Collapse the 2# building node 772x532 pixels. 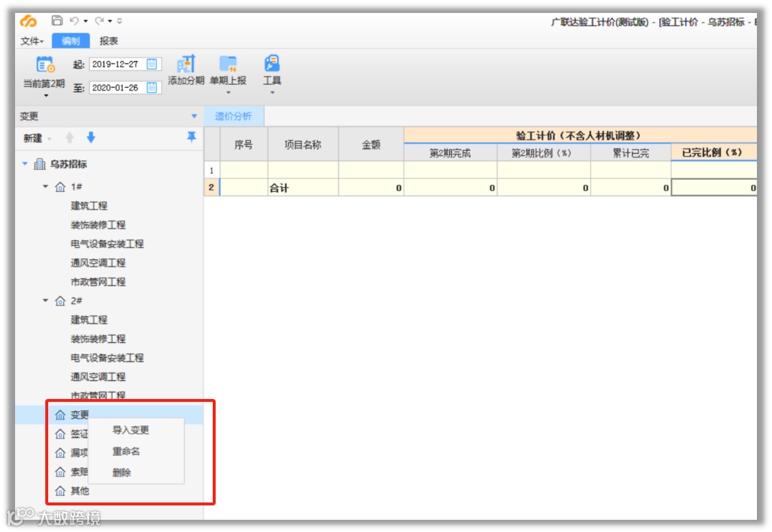45,301
